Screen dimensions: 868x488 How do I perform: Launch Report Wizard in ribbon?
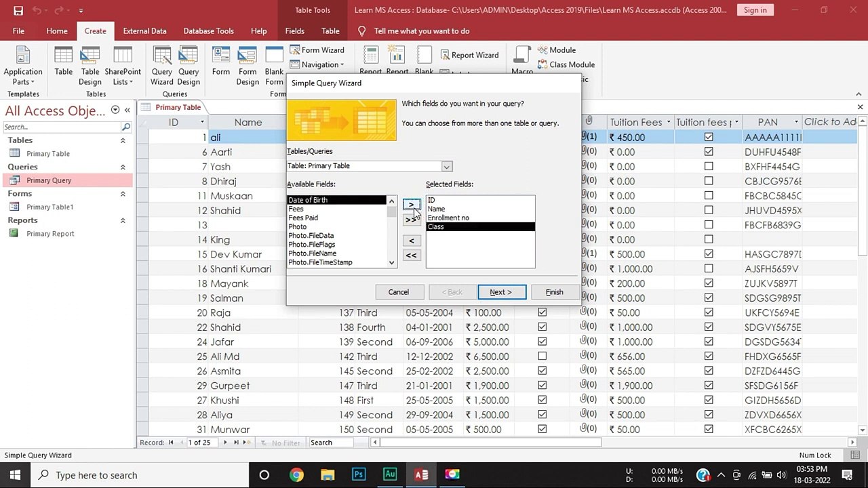coord(469,55)
